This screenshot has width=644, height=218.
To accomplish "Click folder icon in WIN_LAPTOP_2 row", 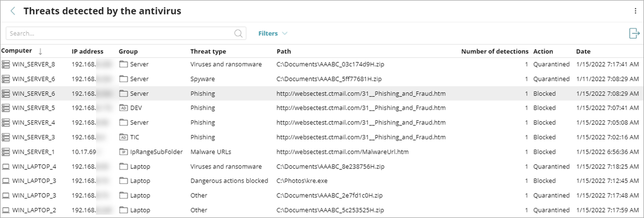I will coord(123,210).
